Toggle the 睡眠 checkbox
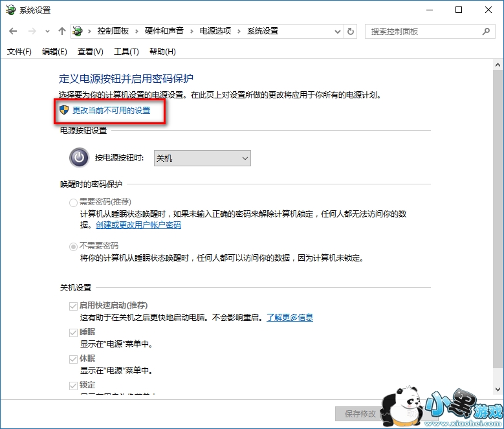 coord(73,333)
